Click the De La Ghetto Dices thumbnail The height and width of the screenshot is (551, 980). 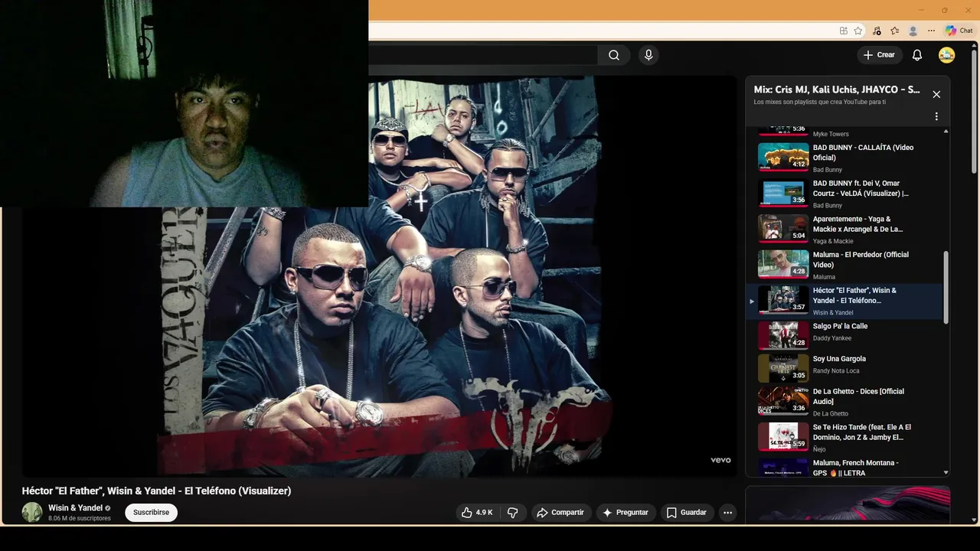coord(783,401)
